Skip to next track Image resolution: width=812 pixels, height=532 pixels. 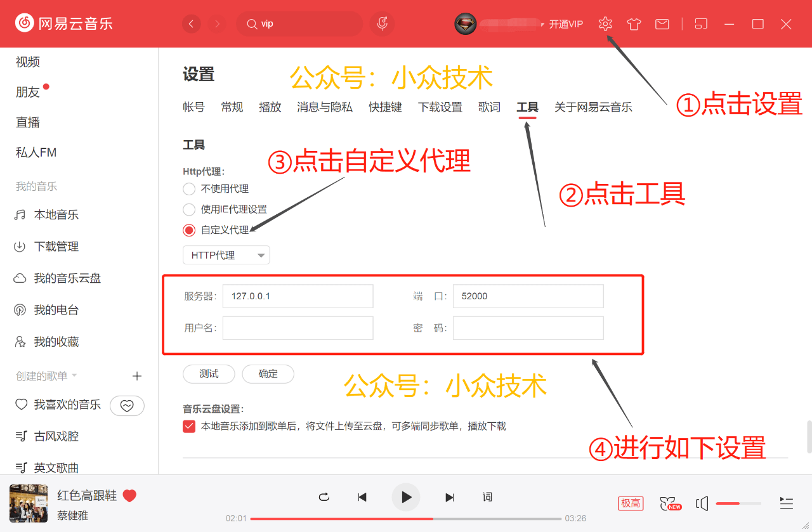[450, 497]
